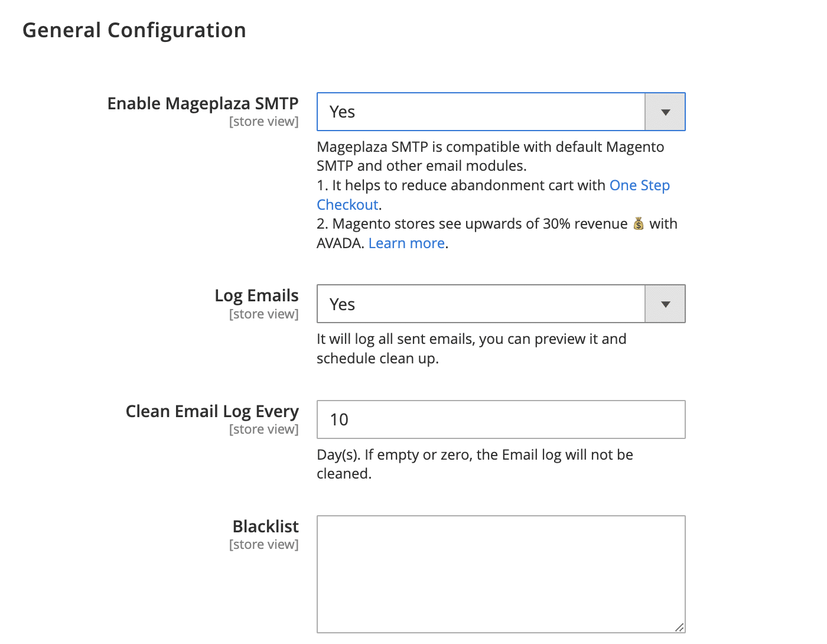
Task: Open the One Step Checkout link
Action: tap(640, 185)
